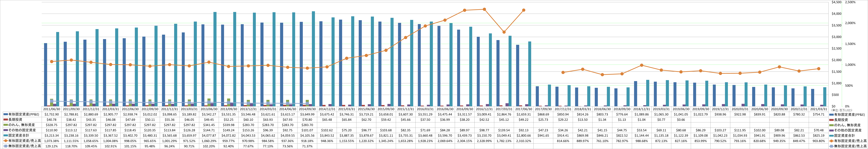Image resolution: width=868 pixels, height=149 pixels.
Task: Select the 1,073.38% ratio cell
Action: click(52, 141)
